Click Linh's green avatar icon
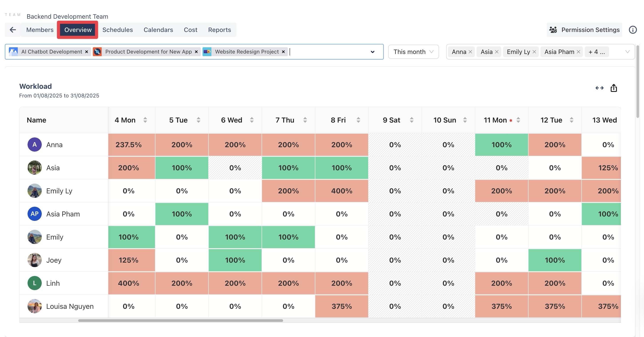The width and height of the screenshot is (644, 337). coord(34,283)
